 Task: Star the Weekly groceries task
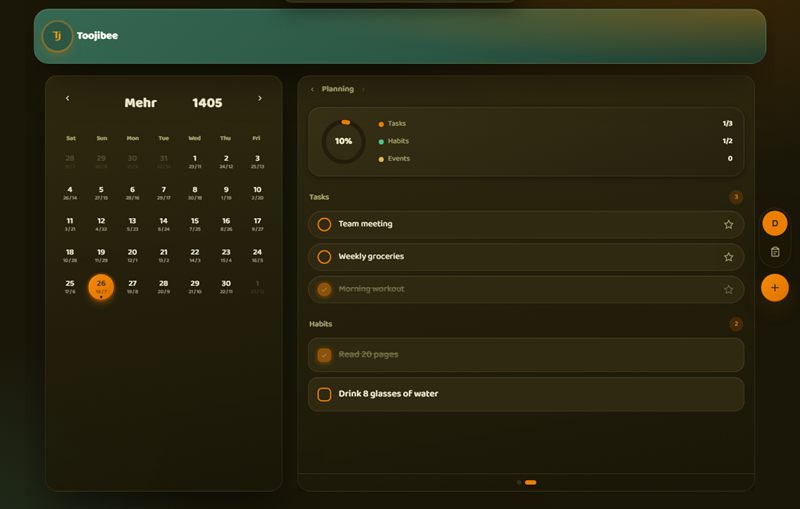coord(729,257)
